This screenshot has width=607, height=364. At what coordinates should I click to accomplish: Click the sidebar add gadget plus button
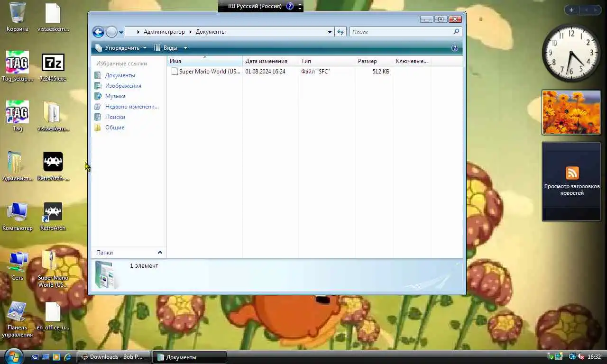(571, 10)
